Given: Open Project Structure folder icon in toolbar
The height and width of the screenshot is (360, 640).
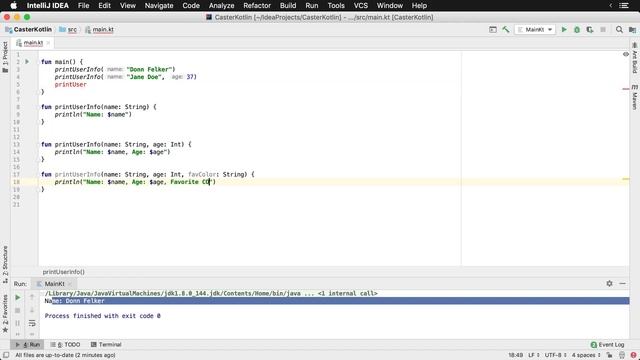Looking at the screenshot, I should coord(632,29).
